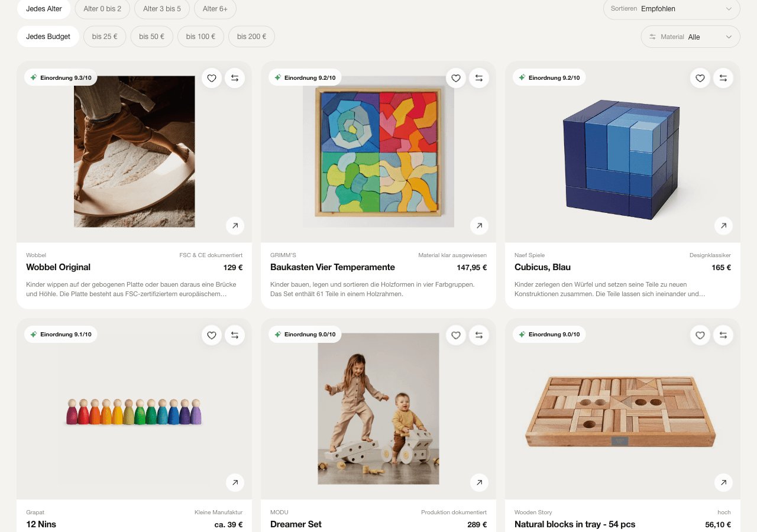Screen dimensions: 757x532
Task: Click compare icon on Natural blocks in tray
Action: [x=723, y=335]
